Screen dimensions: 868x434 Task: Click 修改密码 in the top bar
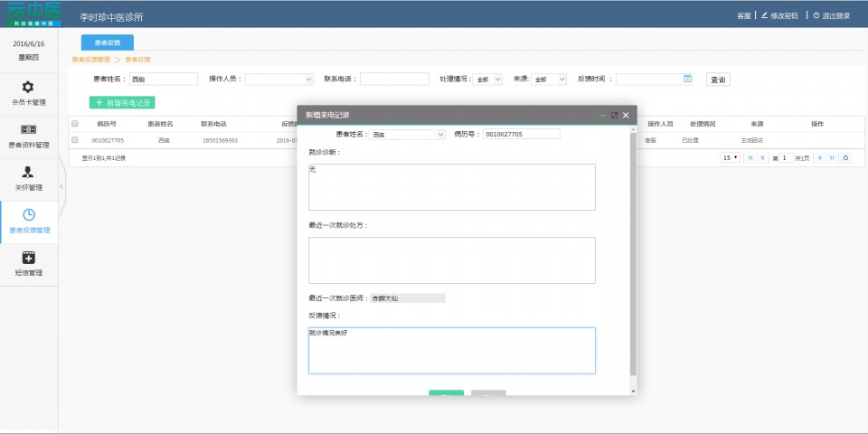(784, 15)
